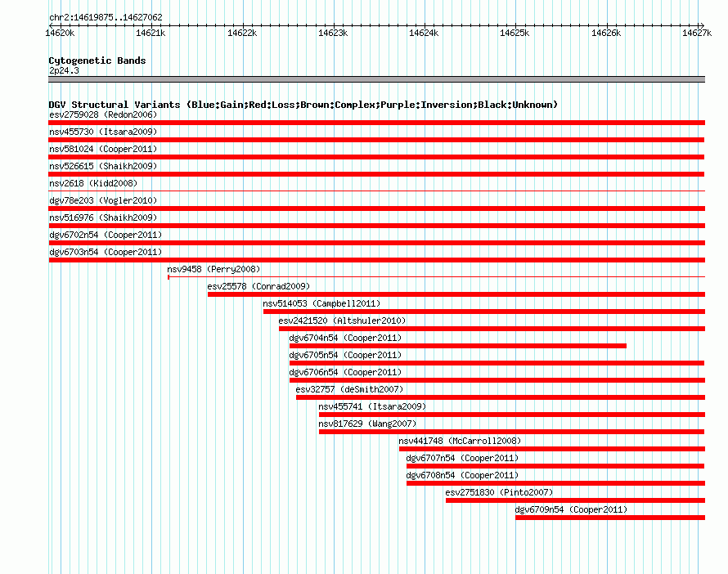The image size is (728, 574).
Task: Open the dgv6703n54 (Cooper2011) label
Action: 106,252
